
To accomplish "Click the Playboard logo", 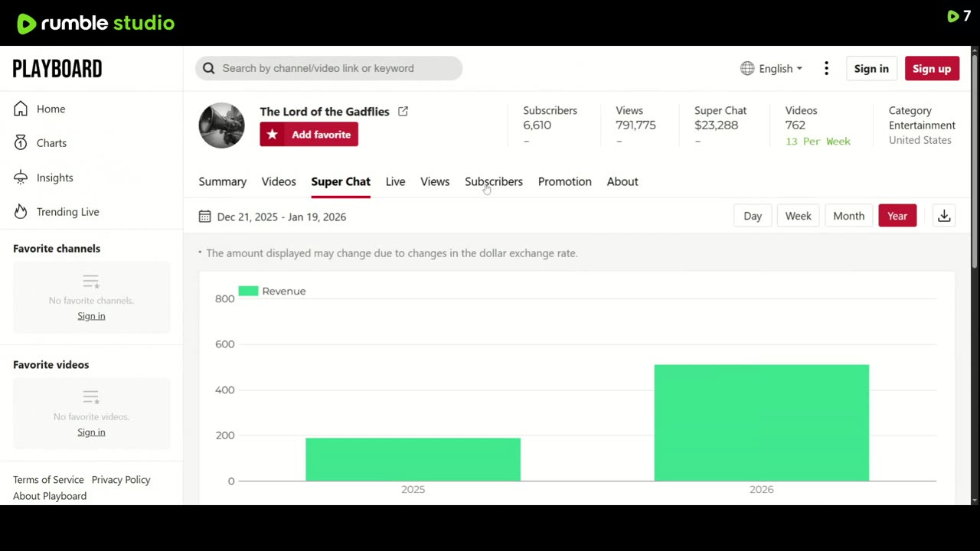I will pos(57,69).
